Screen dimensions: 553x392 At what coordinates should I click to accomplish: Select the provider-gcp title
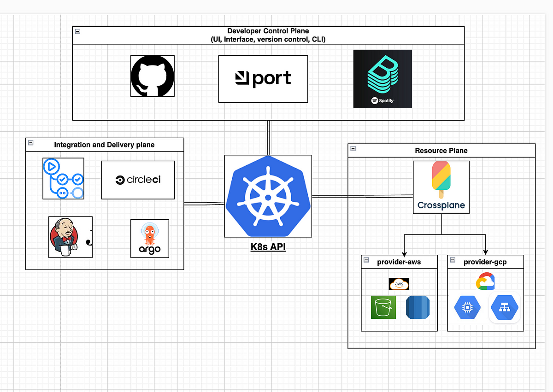pos(485,262)
